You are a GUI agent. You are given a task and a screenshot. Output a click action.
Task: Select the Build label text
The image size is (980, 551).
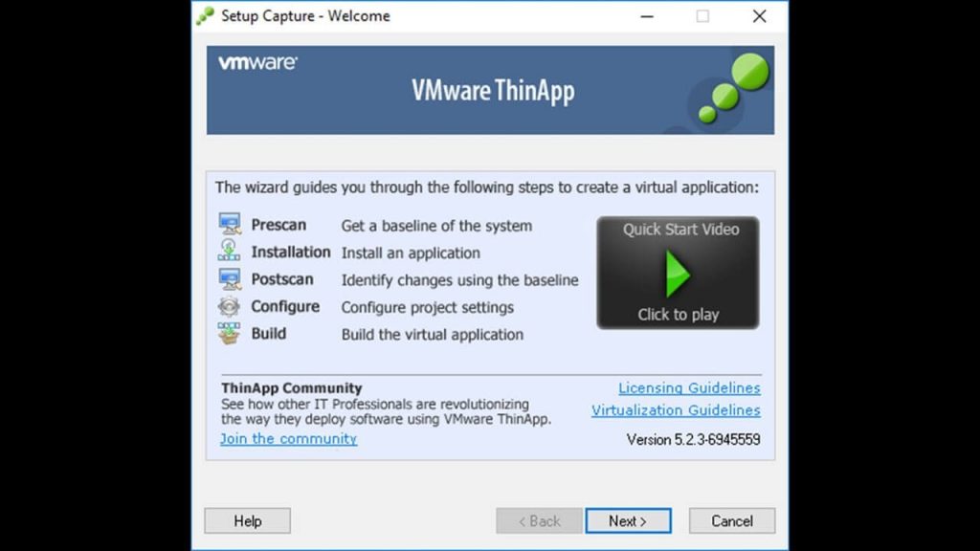point(269,334)
